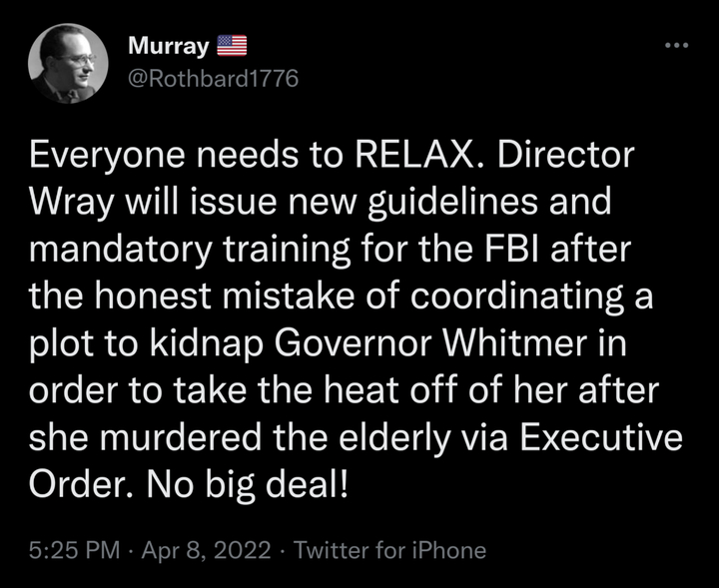This screenshot has width=719, height=588.
Task: Click the American flag emoji beside Murray
Action: tap(232, 47)
